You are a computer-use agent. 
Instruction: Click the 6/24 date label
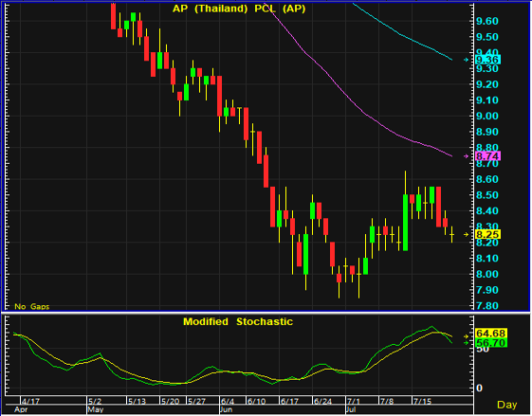click(322, 402)
